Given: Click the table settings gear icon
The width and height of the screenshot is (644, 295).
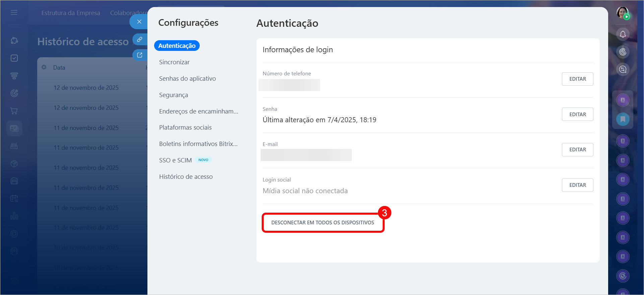Looking at the screenshot, I should [44, 67].
